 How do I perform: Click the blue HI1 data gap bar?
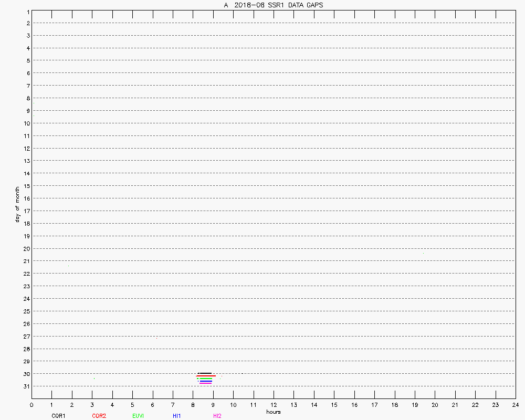coord(206,381)
